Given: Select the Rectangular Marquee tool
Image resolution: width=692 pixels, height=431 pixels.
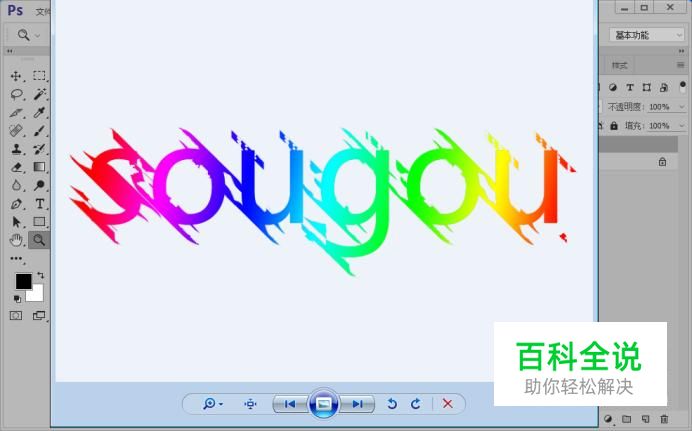Looking at the screenshot, I should point(39,75).
